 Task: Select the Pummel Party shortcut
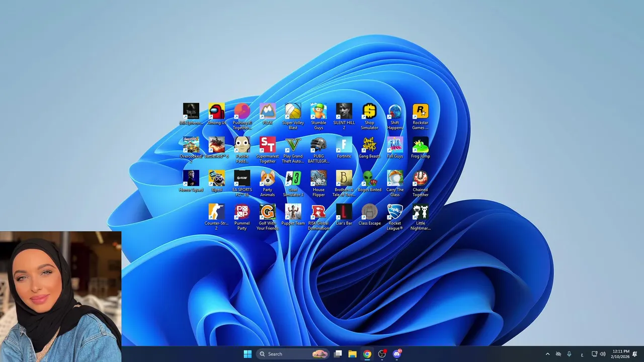coord(242,217)
